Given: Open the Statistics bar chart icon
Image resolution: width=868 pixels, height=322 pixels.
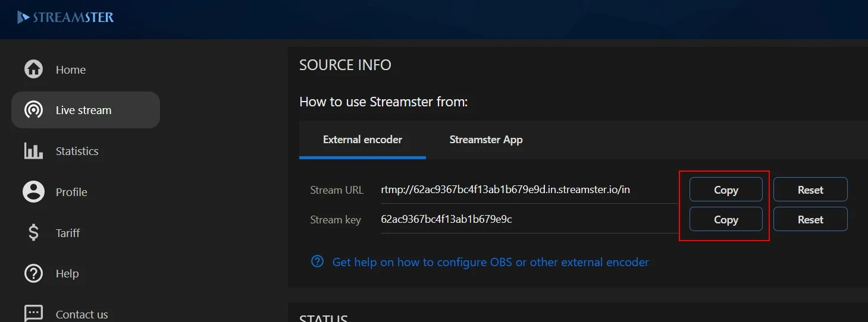Looking at the screenshot, I should (x=33, y=151).
